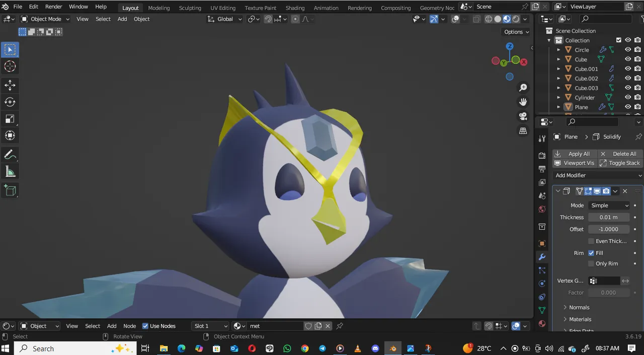This screenshot has width=644, height=355.
Task: Select the Measure tool
Action: tap(10, 171)
